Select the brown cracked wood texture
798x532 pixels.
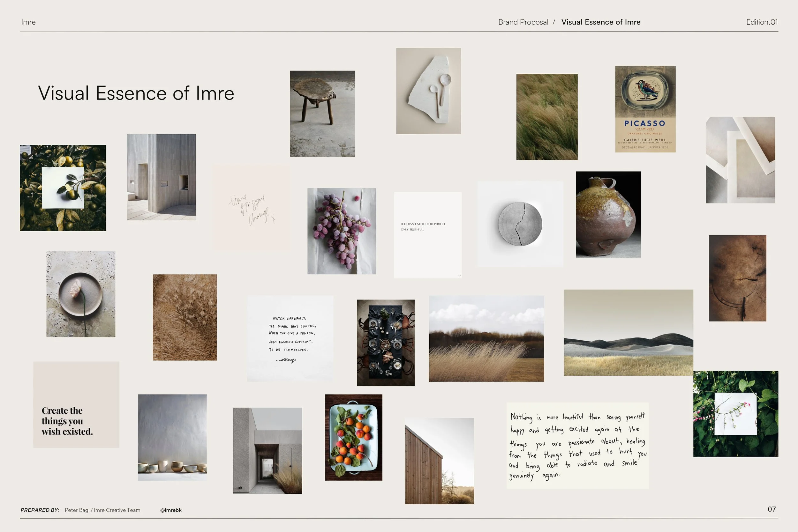(x=738, y=278)
